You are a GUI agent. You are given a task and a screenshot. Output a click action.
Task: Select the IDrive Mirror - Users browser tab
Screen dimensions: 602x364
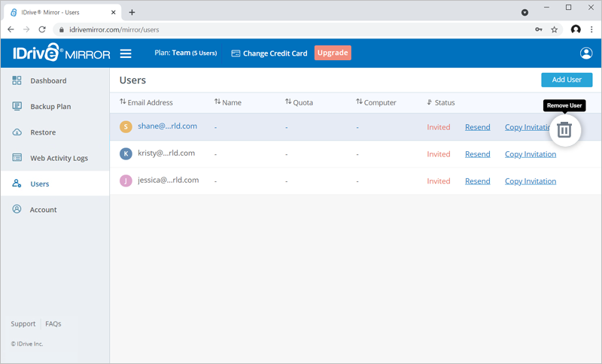coord(62,12)
